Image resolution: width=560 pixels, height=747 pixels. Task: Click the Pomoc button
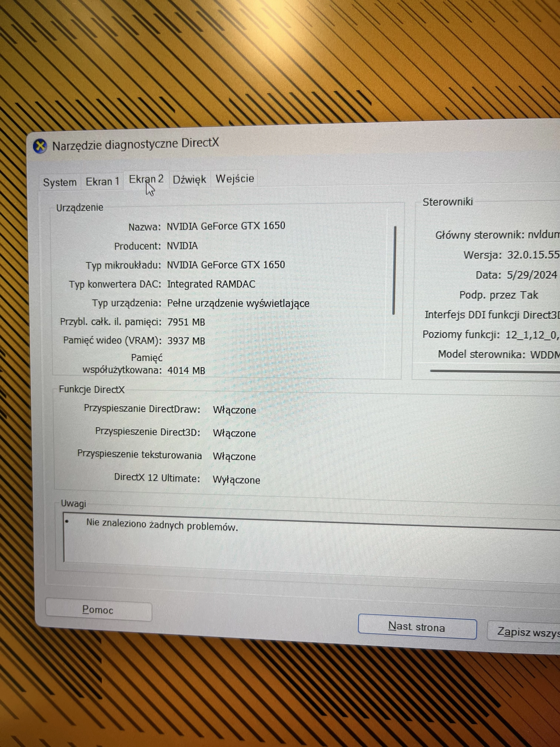point(99,610)
